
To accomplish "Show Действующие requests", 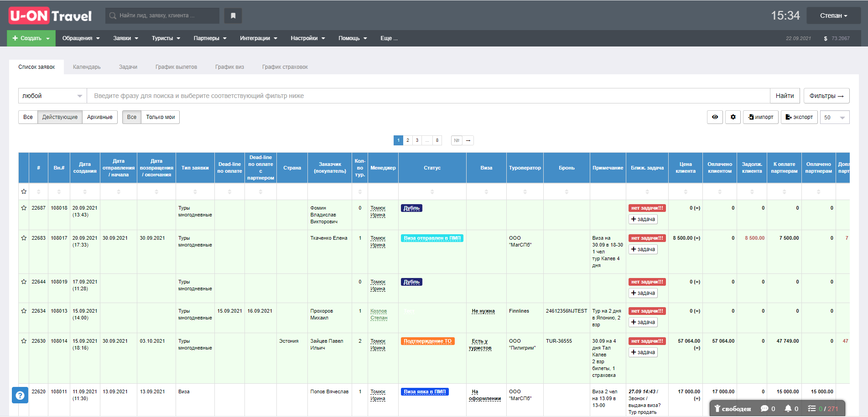I will (x=60, y=117).
